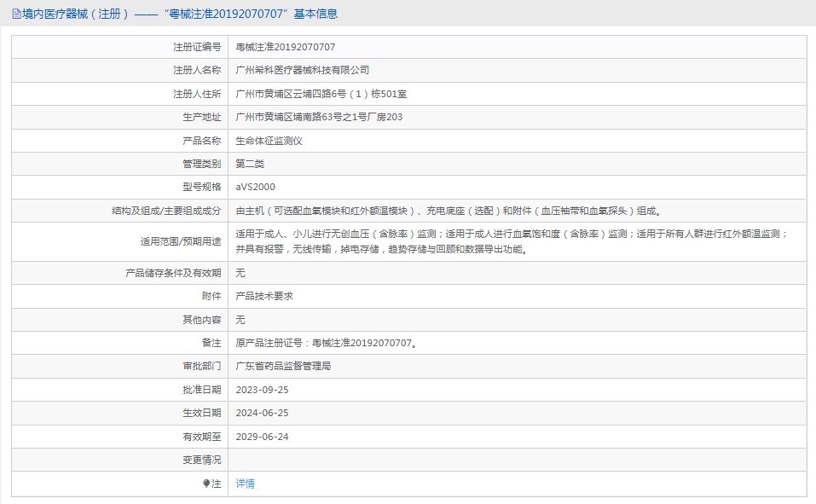Click the 审批部门 field label

(x=202, y=366)
